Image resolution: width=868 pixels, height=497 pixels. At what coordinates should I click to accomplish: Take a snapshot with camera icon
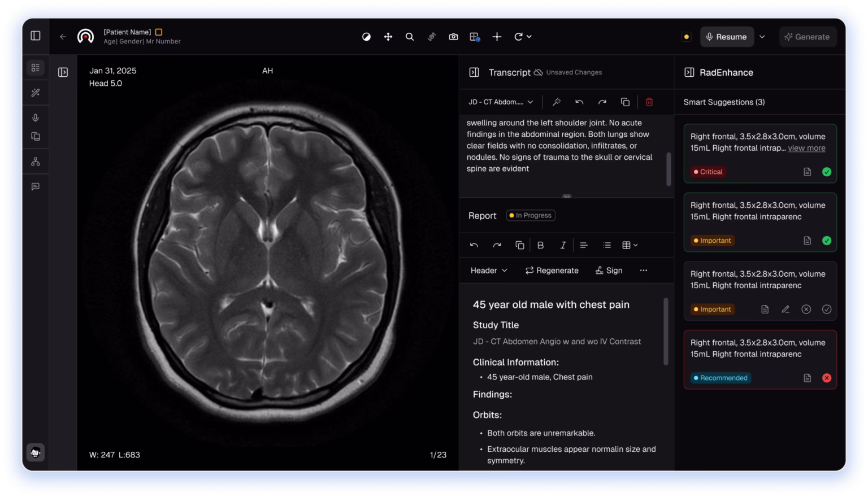[x=453, y=37]
